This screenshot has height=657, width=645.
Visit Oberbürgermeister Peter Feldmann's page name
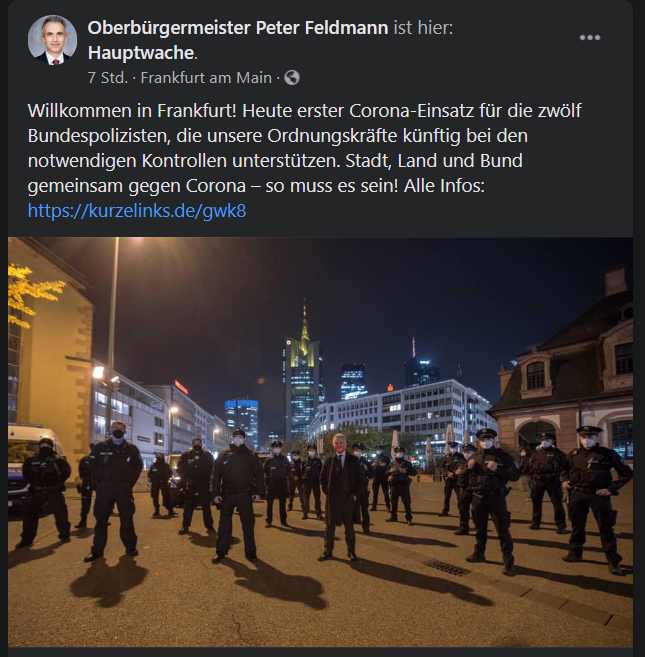(238, 28)
